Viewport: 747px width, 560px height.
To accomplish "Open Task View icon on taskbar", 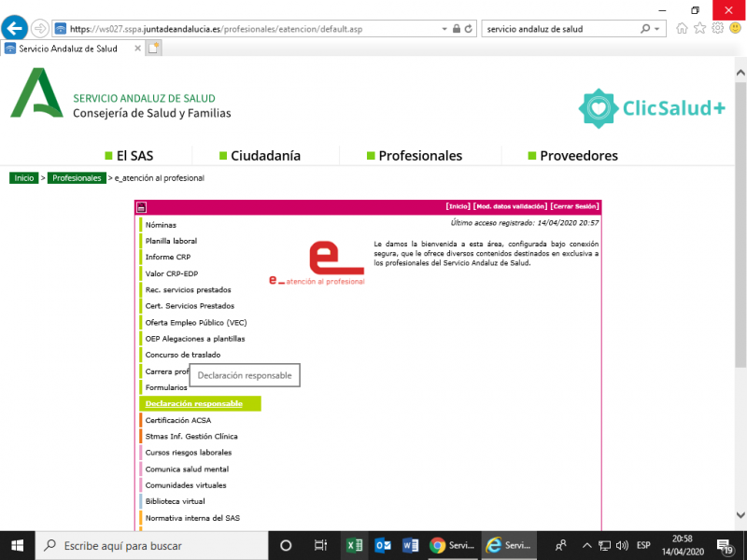I will 320,546.
